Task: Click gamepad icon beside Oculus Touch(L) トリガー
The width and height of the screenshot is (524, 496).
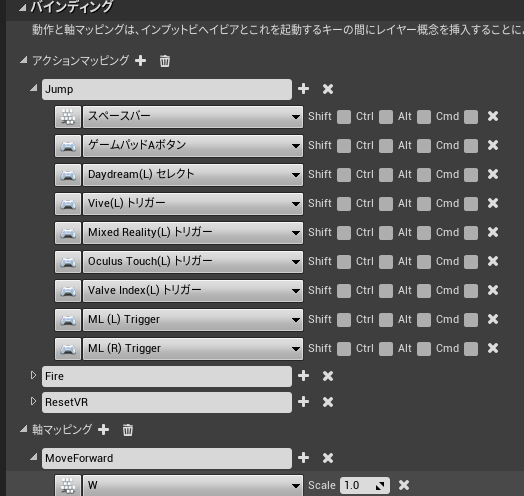Action: point(68,262)
